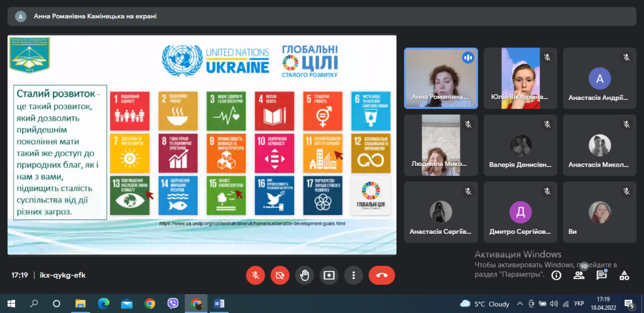Turn on the camera

coord(280,275)
